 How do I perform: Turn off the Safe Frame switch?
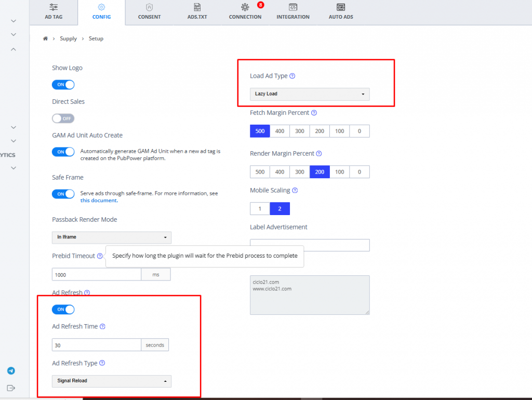(x=63, y=194)
